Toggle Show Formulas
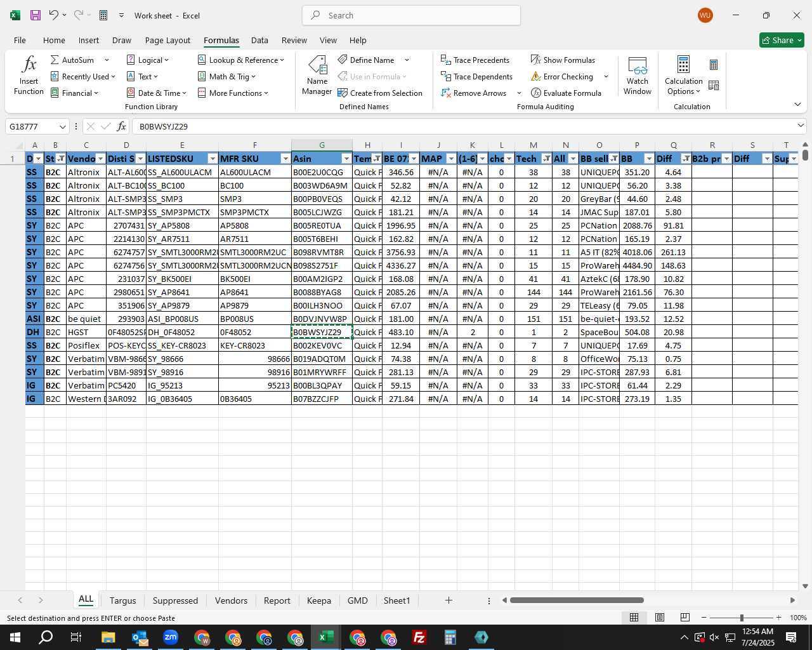This screenshot has width=812, height=650. (563, 60)
